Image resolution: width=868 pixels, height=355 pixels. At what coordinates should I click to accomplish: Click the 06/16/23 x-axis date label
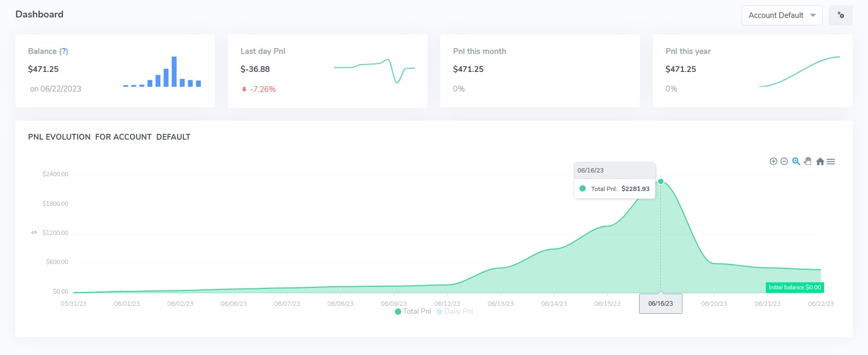661,304
